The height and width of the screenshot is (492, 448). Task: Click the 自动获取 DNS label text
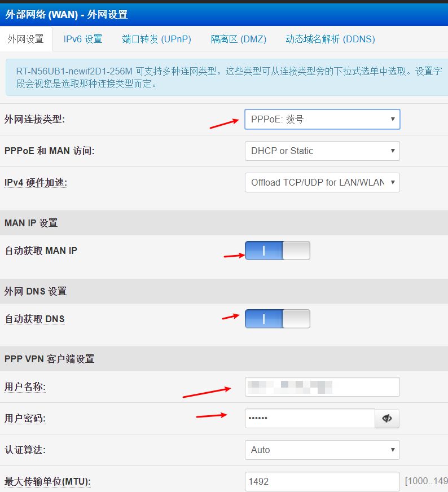(34, 319)
